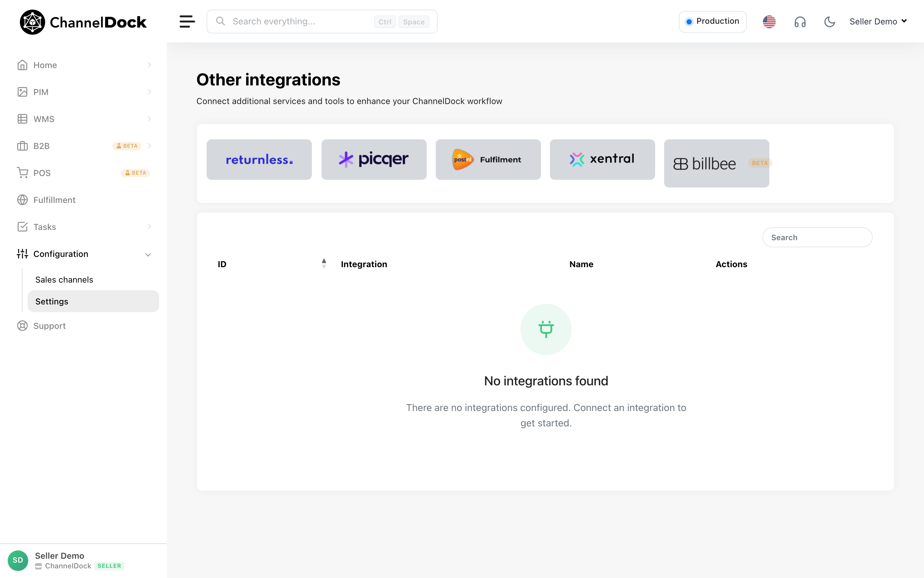
Task: Click the Fulfillment globe icon
Action: (22, 200)
